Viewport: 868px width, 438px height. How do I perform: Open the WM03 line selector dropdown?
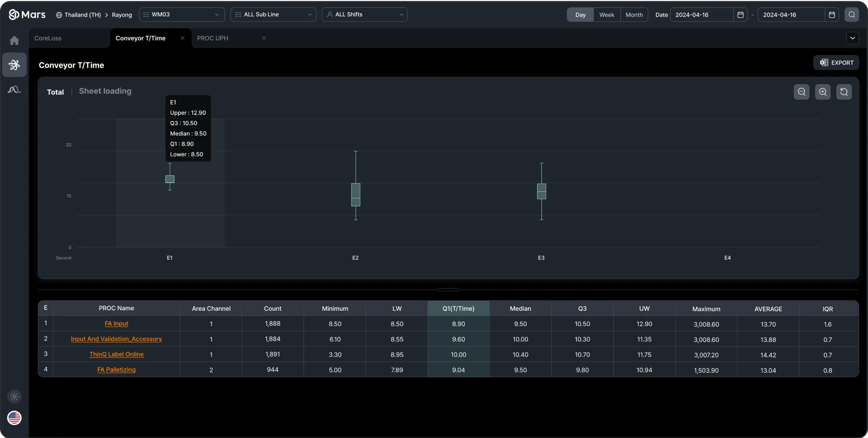coord(182,14)
